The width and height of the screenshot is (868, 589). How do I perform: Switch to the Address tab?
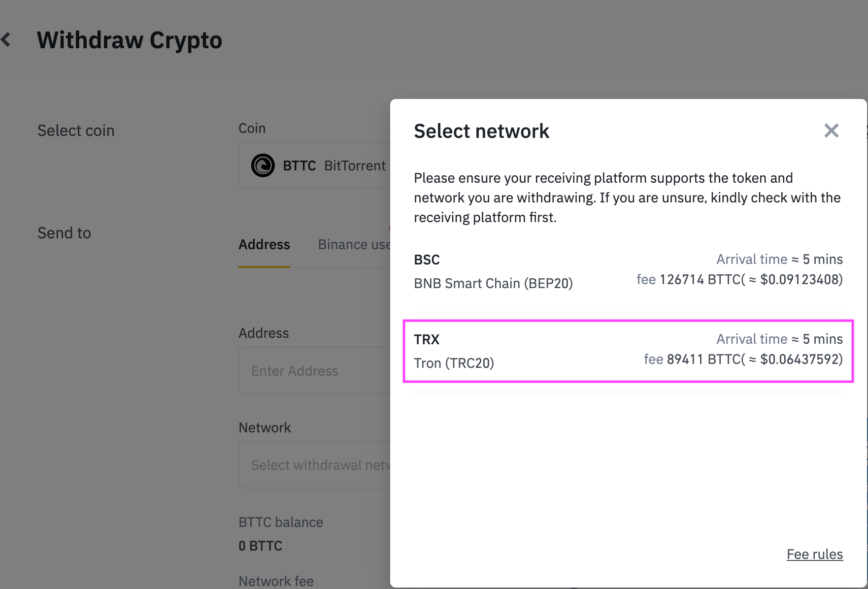coord(264,245)
